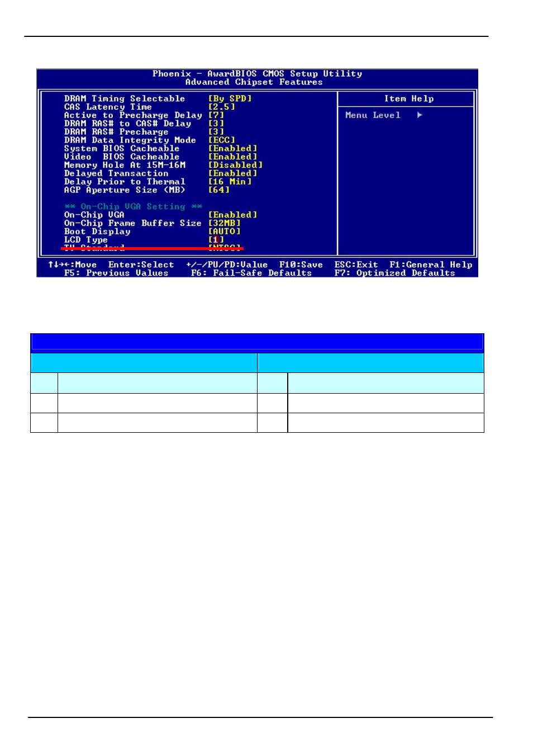The image size is (533, 756).
Task: Select System BIOS Cacheable option
Action: [x=122, y=148]
